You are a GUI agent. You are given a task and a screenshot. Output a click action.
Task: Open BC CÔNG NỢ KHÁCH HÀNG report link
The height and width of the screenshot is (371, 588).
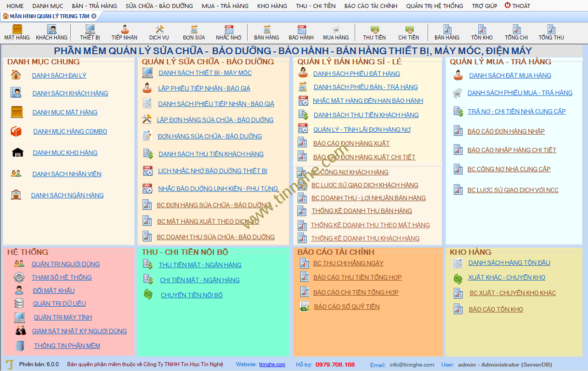tap(350, 173)
